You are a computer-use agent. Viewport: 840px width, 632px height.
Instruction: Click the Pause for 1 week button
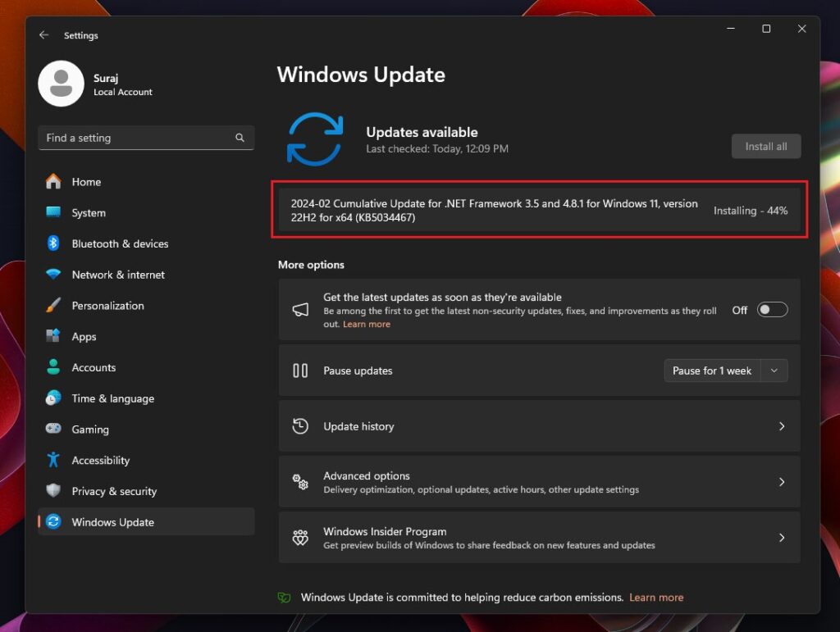click(x=712, y=371)
